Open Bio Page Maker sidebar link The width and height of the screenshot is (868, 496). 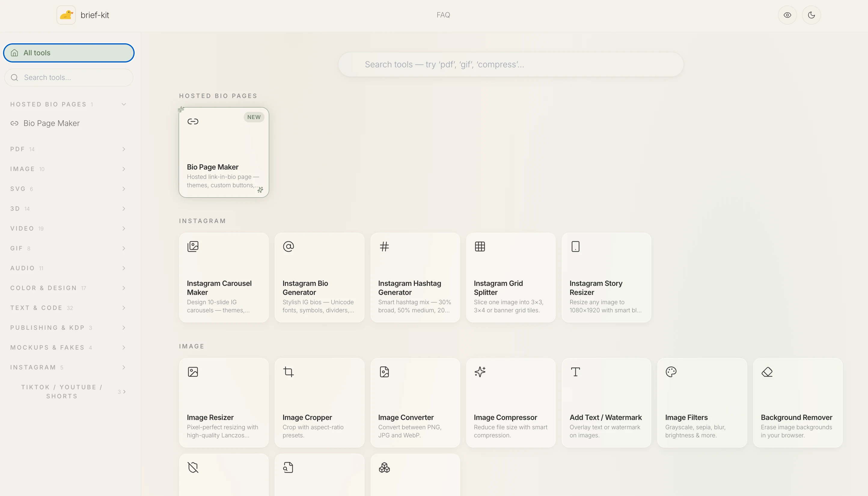click(x=51, y=123)
